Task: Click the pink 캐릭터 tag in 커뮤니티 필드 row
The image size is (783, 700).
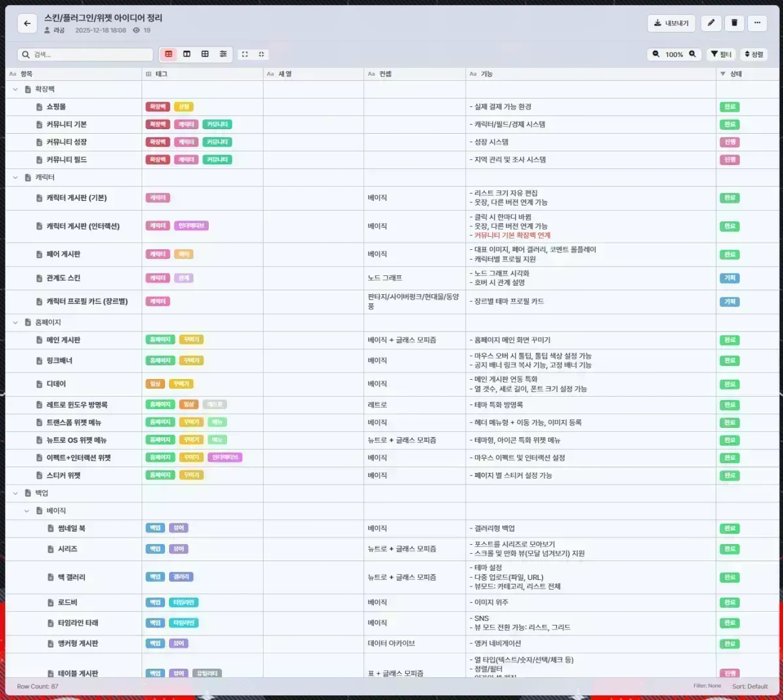Action: click(186, 160)
